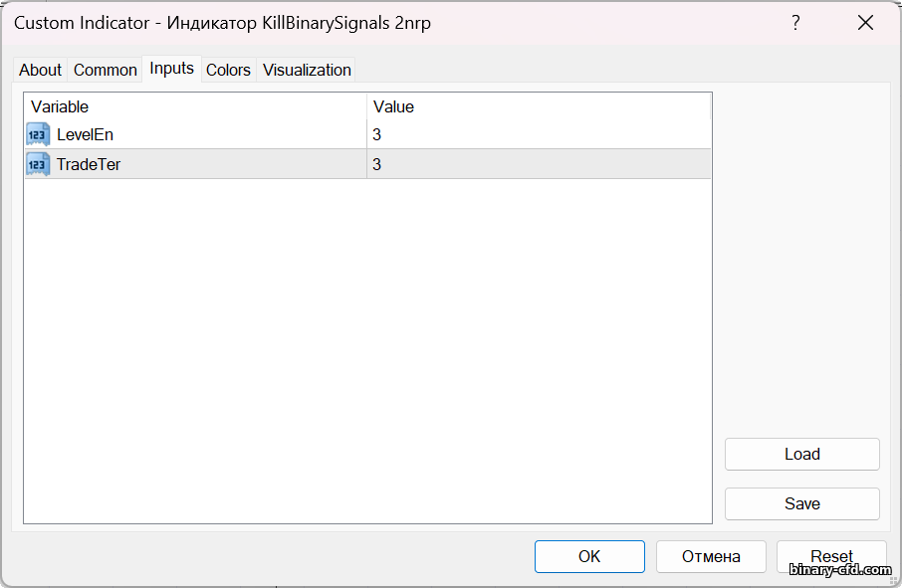Close the Custom Indicator dialog
Viewport: 902px width, 588px height.
[865, 23]
